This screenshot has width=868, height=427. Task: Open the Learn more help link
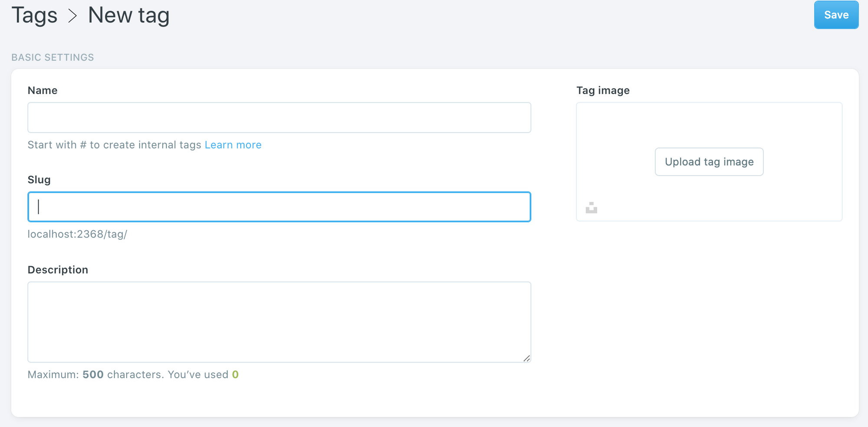(x=233, y=145)
